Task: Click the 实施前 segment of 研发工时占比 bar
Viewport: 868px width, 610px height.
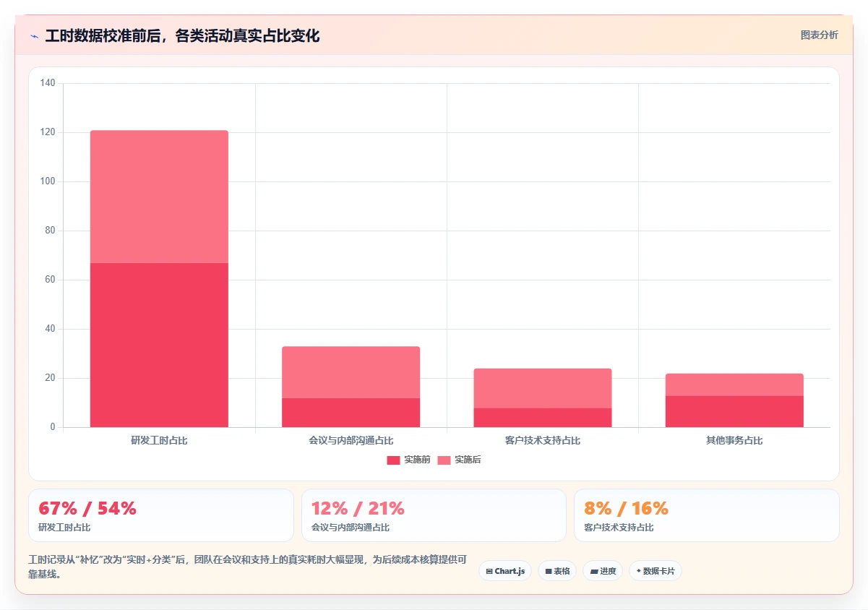Action: 159,345
